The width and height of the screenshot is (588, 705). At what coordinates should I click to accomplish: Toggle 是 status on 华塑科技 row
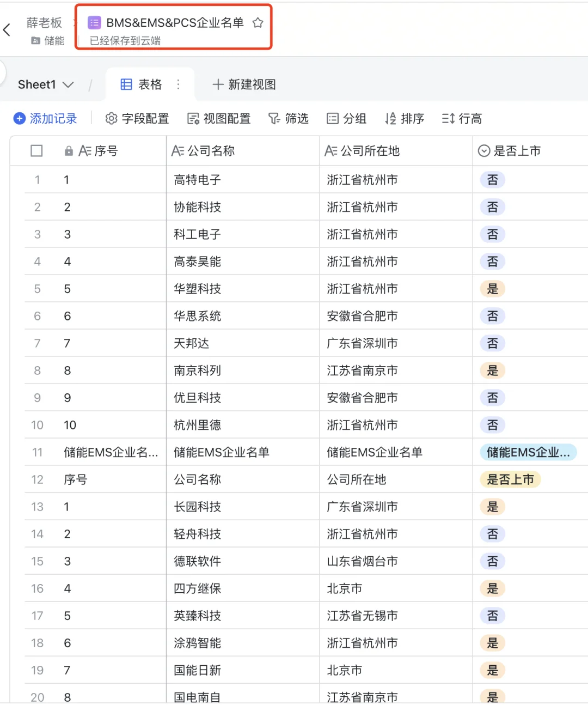pyautogui.click(x=492, y=289)
